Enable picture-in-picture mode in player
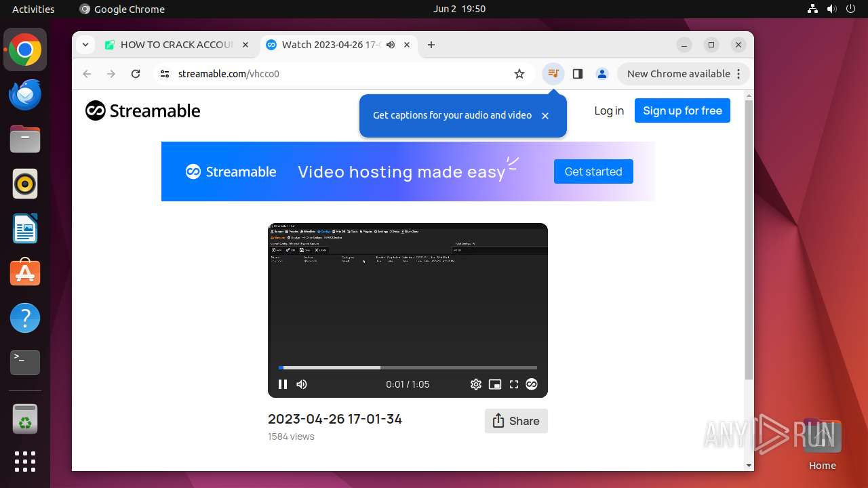Viewport: 868px width, 488px height. tap(495, 384)
